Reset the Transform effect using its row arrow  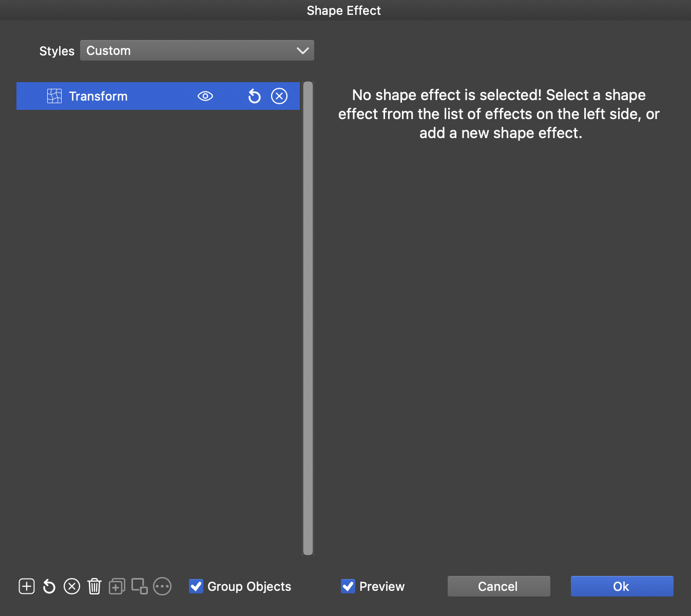pos(255,96)
